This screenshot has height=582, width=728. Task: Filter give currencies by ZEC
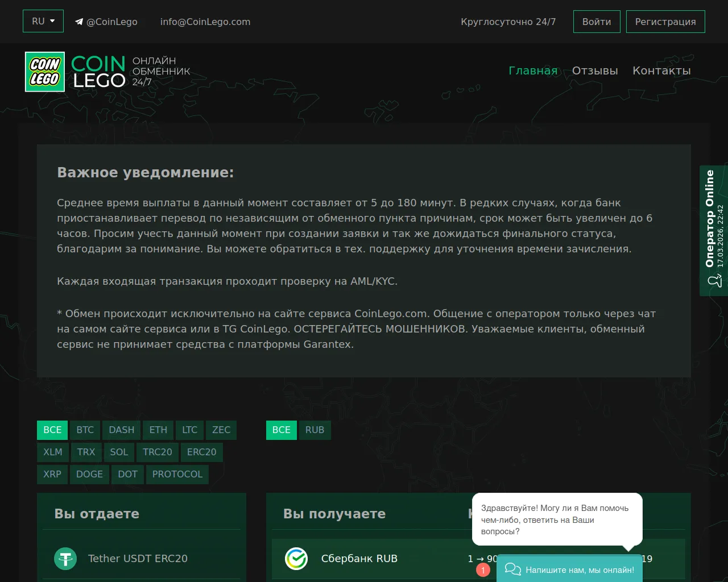coord(221,430)
